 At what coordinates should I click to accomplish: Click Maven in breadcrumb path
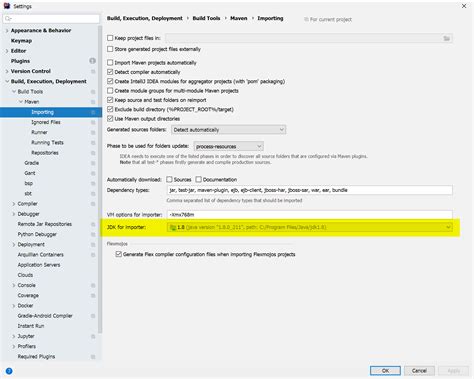[x=239, y=18]
